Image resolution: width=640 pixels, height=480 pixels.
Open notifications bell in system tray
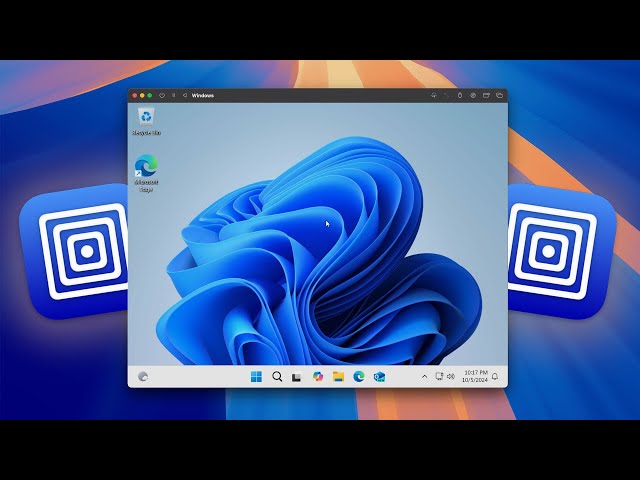coord(495,376)
